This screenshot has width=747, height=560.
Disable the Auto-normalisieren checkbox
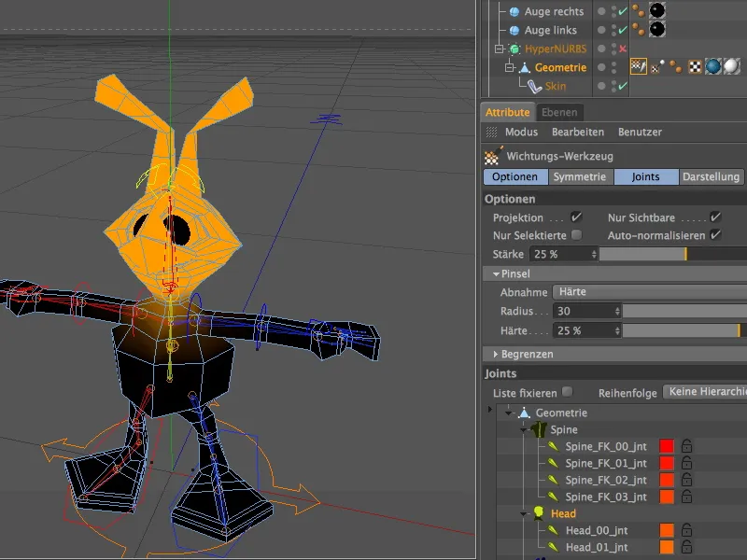tap(715, 235)
